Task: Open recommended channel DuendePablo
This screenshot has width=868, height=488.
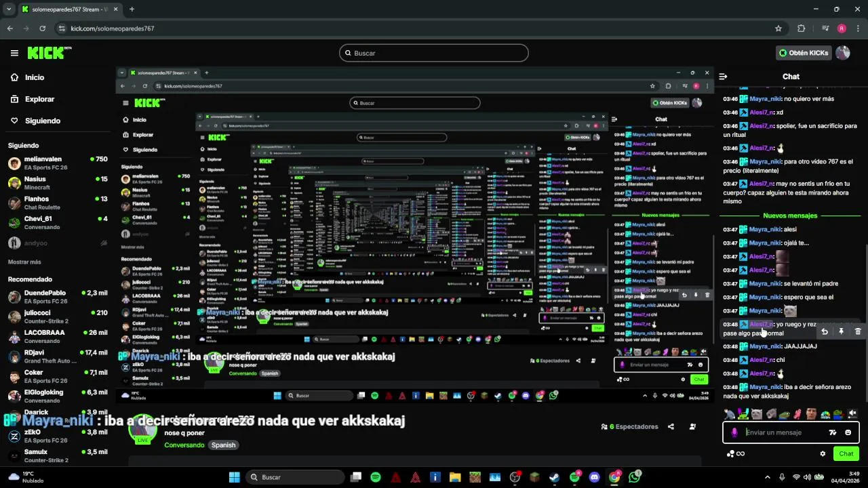Action: click(x=58, y=297)
